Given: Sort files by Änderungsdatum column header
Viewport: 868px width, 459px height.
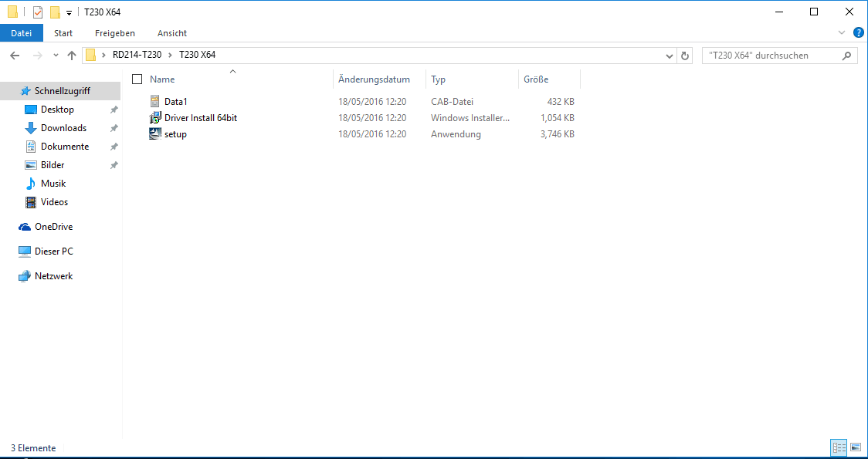Looking at the screenshot, I should pyautogui.click(x=374, y=79).
